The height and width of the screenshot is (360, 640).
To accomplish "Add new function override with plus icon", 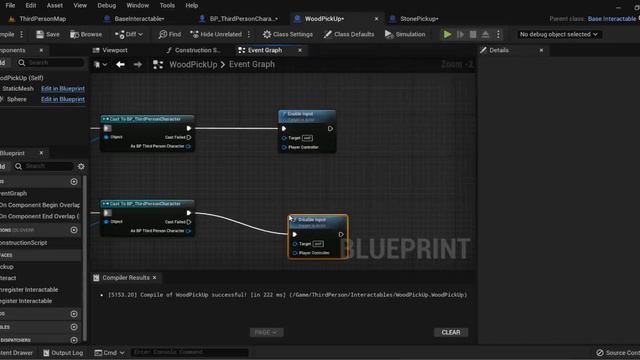I will point(74,230).
